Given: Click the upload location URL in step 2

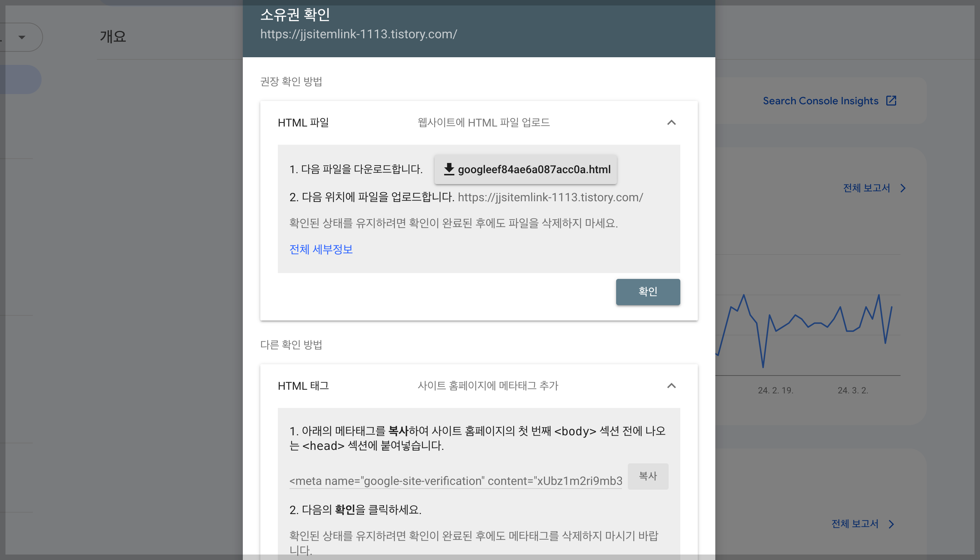Looking at the screenshot, I should point(550,197).
